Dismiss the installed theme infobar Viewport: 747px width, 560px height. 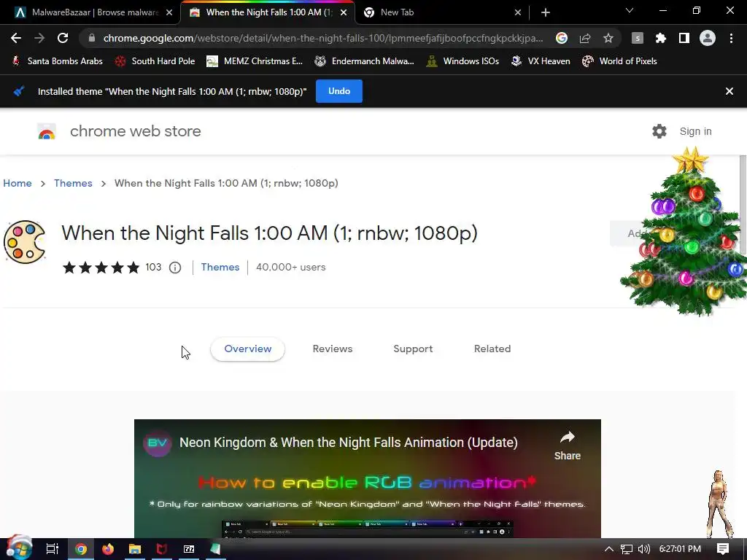point(729,91)
